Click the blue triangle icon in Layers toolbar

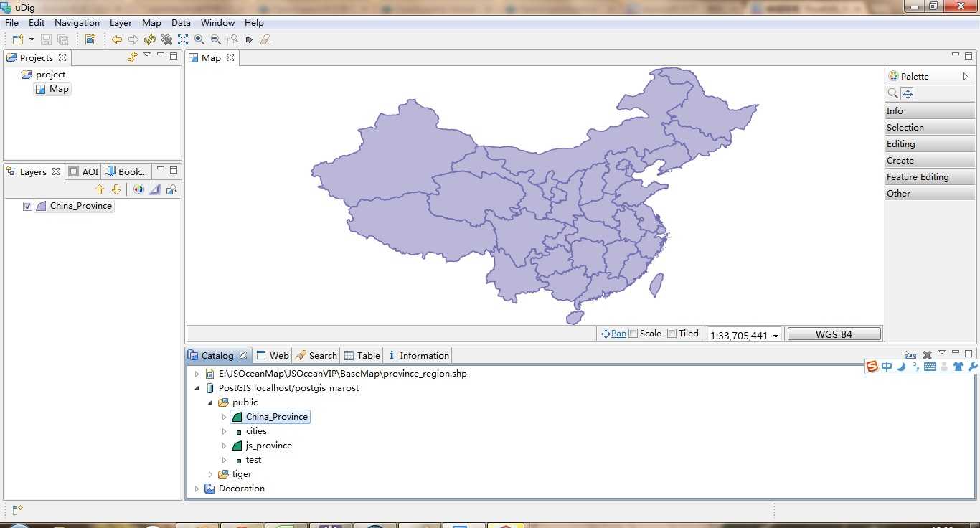click(x=155, y=189)
